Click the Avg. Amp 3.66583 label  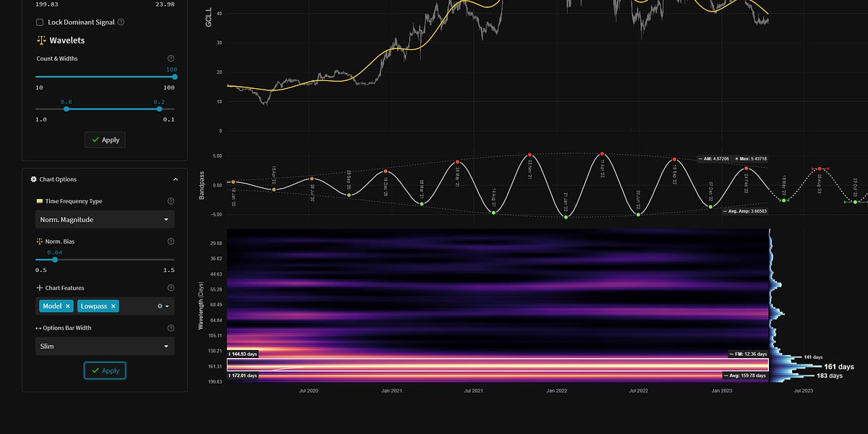click(x=744, y=211)
